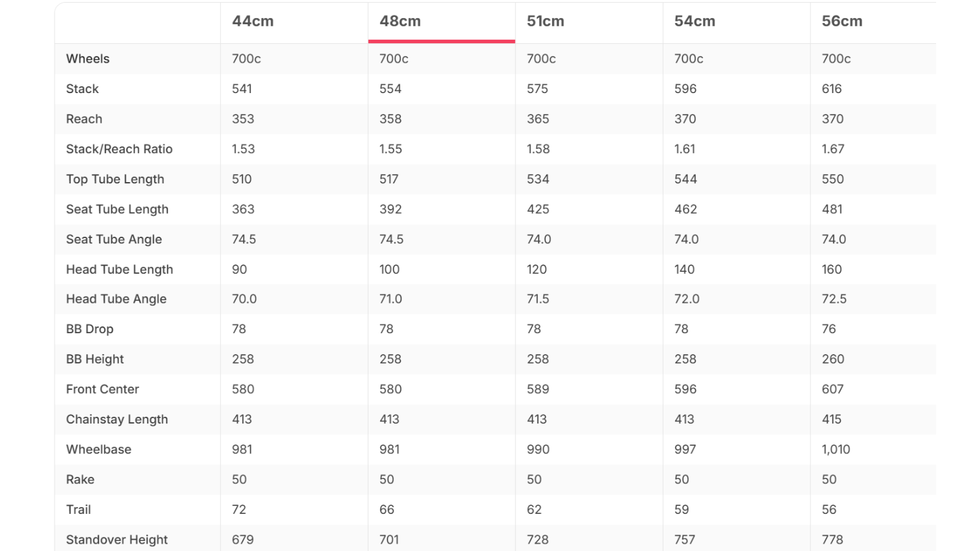Click the Stack/Reach Ratio row label
Viewport: 980px width, 551px height.
coord(119,149)
